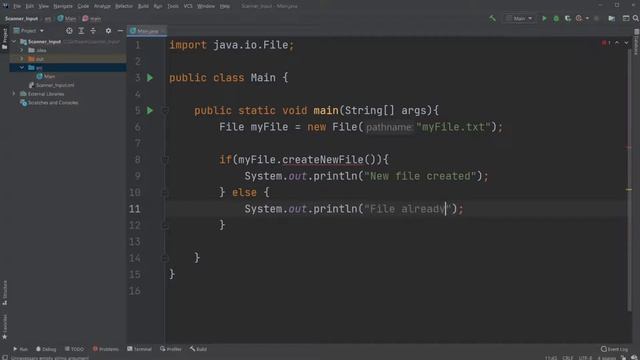Open the Code menu
Image resolution: width=640 pixels, height=360 pixels.
(83, 6)
